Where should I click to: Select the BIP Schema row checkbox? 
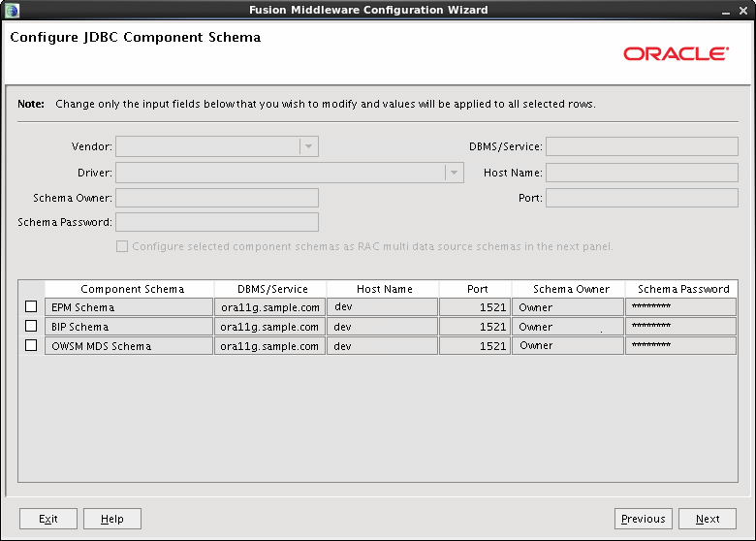(x=31, y=327)
